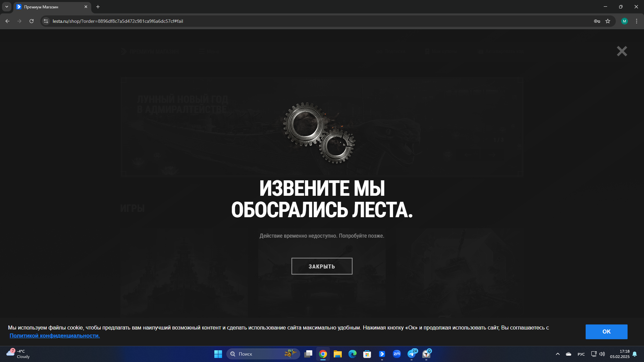
Task: Open Telegram from the taskbar
Action: pos(412,354)
